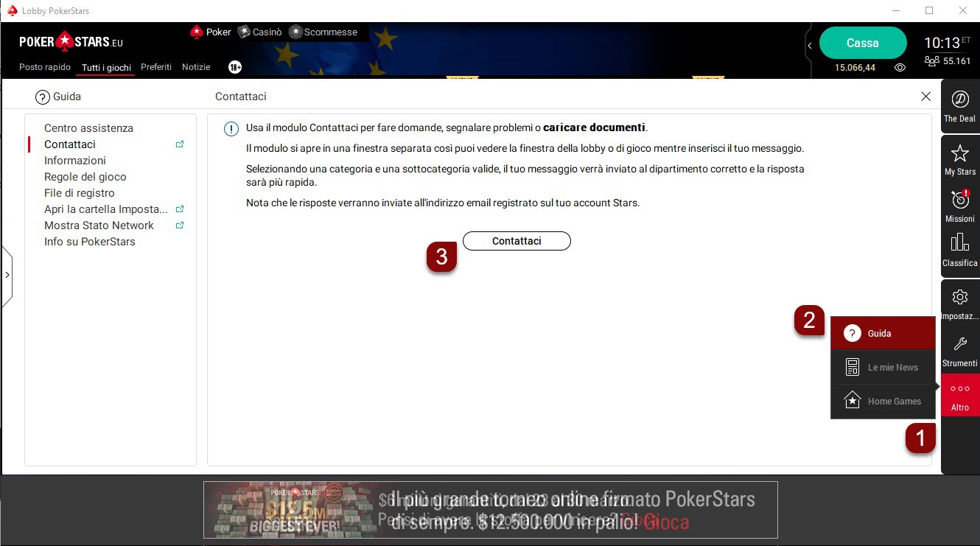Image resolution: width=980 pixels, height=546 pixels.
Task: Select Regole del gioco entry
Action: [x=85, y=177]
